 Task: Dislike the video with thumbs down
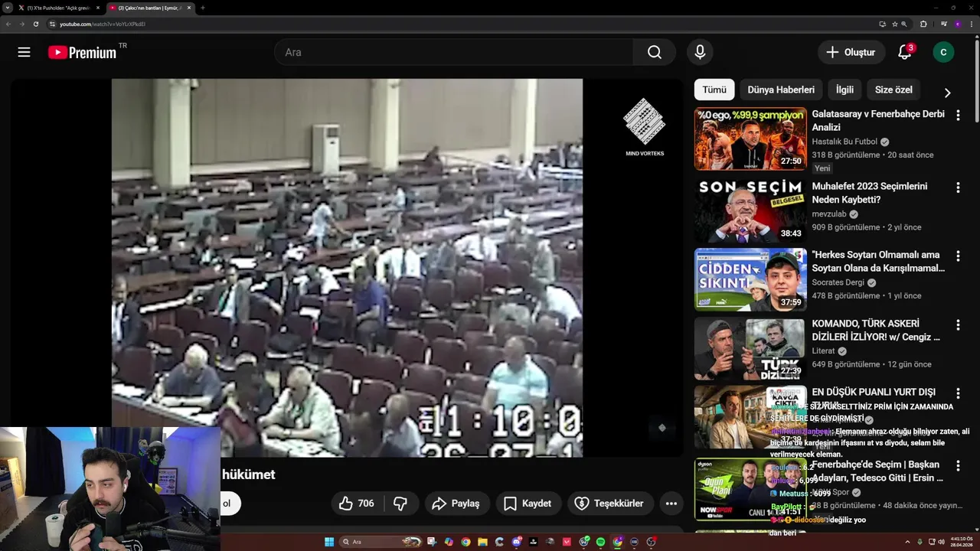(x=400, y=504)
